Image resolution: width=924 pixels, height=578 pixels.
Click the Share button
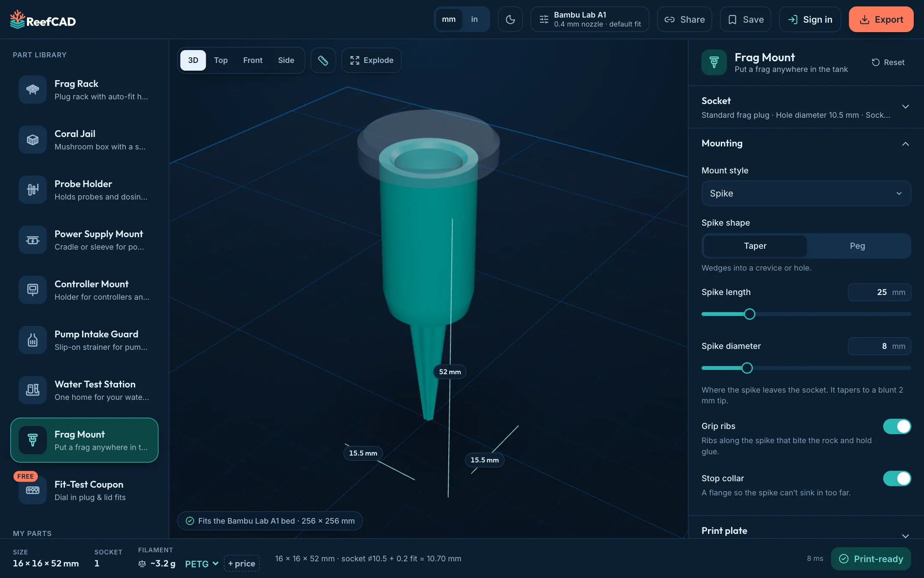click(684, 19)
